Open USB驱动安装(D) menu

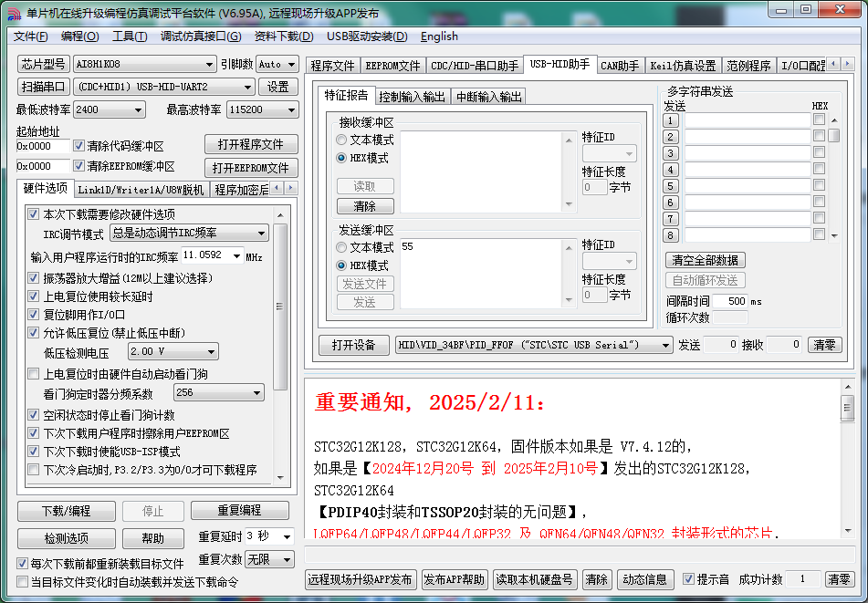click(x=367, y=36)
